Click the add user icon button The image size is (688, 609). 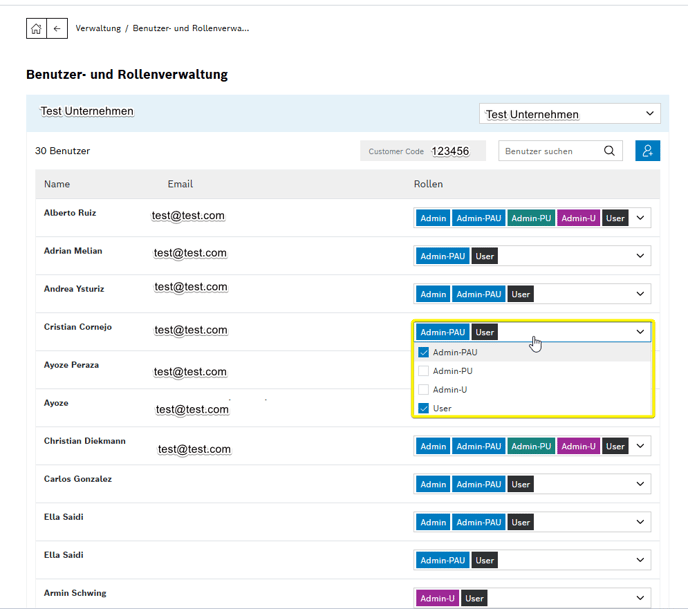click(x=647, y=151)
